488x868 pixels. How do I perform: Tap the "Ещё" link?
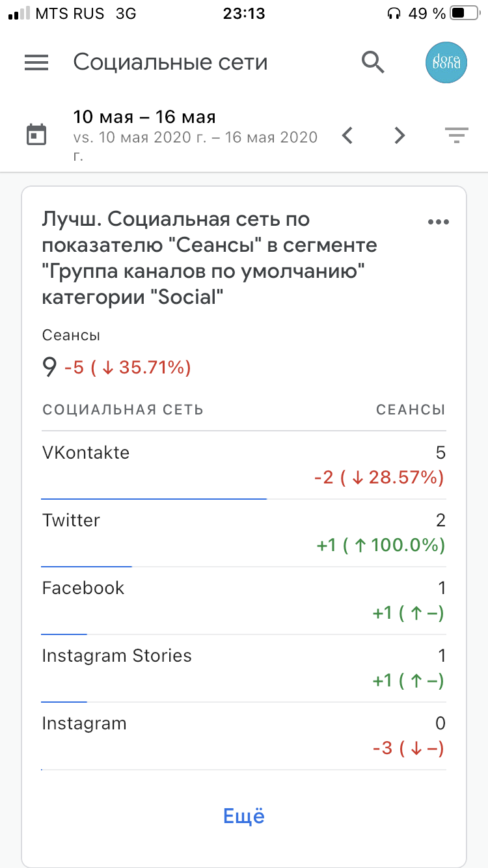tap(244, 817)
